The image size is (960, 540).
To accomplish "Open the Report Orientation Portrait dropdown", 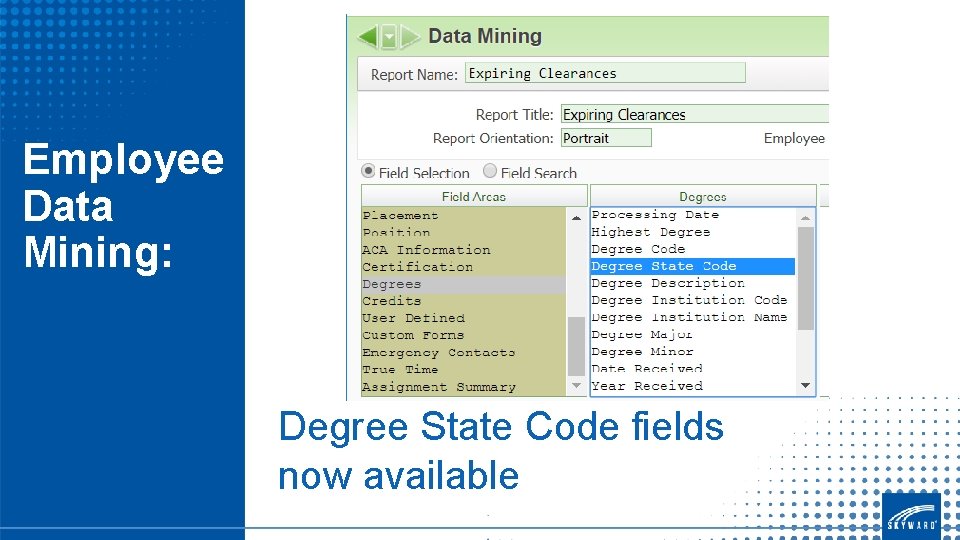I will 606,138.
